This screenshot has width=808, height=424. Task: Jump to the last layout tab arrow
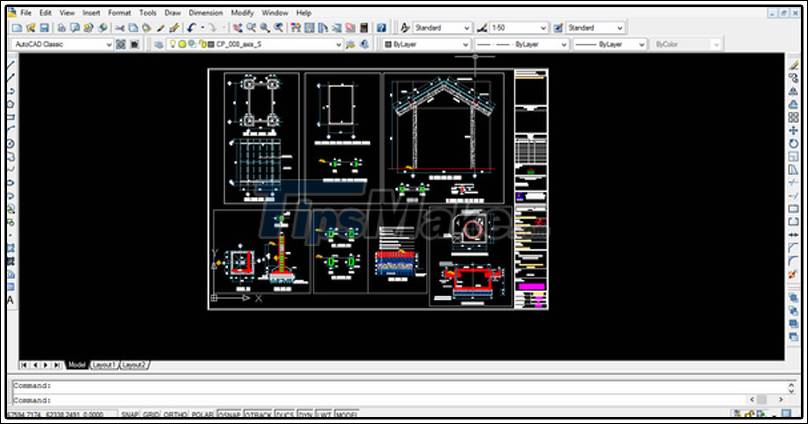[x=57, y=365]
